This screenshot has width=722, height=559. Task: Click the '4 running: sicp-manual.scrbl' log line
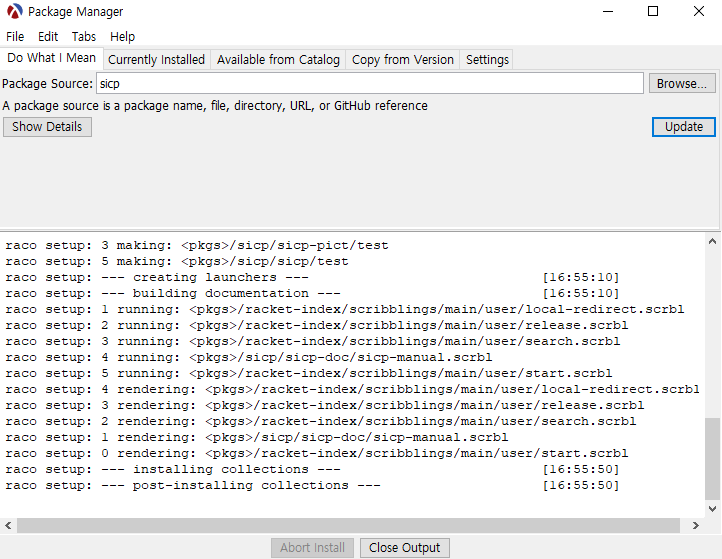(249, 357)
